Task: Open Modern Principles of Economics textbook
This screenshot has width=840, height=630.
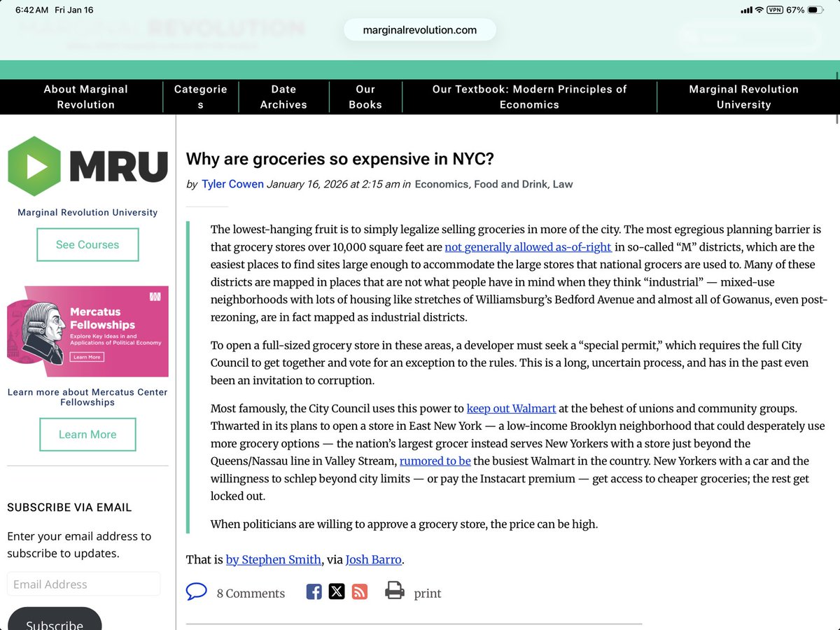Action: pos(529,97)
